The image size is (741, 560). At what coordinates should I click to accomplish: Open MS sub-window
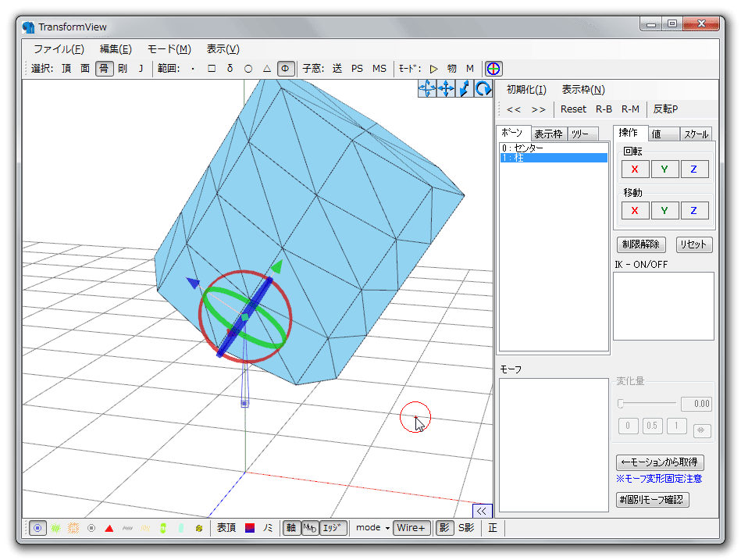(379, 69)
